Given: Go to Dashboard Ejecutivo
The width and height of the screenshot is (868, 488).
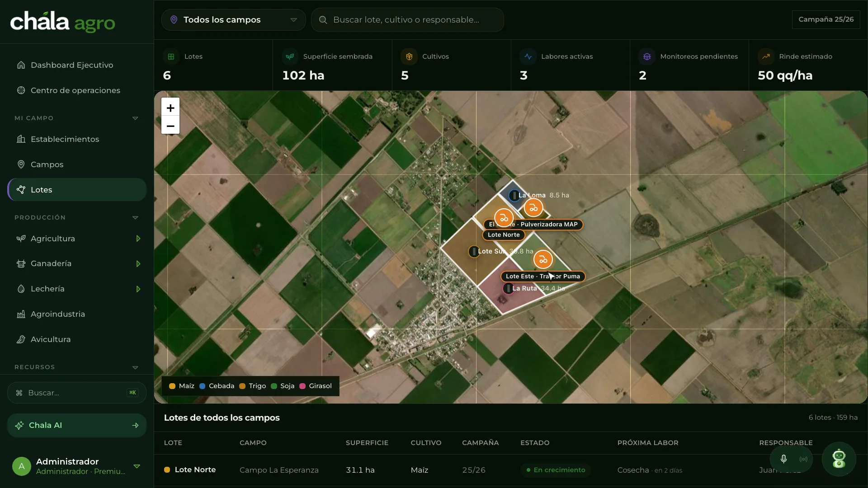Looking at the screenshot, I should click(x=77, y=65).
